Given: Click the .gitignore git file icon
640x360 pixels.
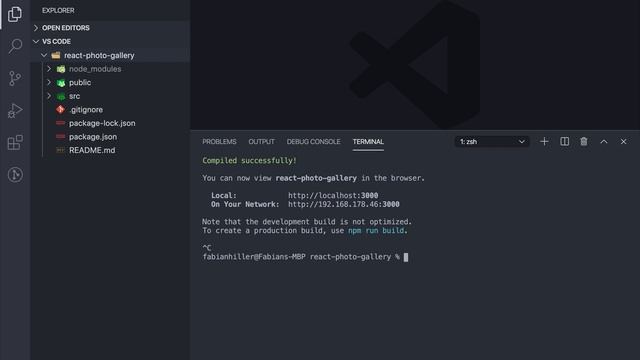Looking at the screenshot, I should point(60,109).
